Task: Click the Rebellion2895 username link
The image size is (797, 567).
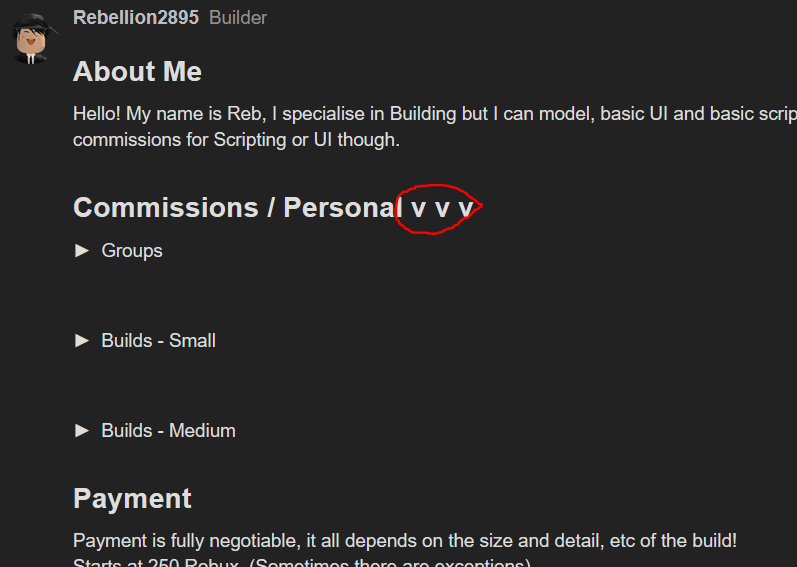Action: pyautogui.click(x=136, y=18)
